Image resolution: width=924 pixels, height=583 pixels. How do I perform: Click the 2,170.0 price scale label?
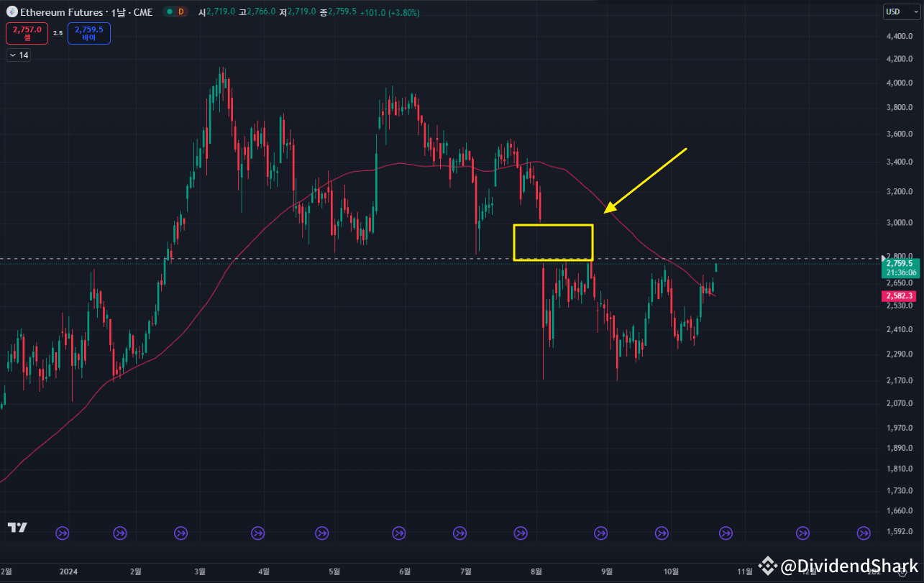click(899, 380)
